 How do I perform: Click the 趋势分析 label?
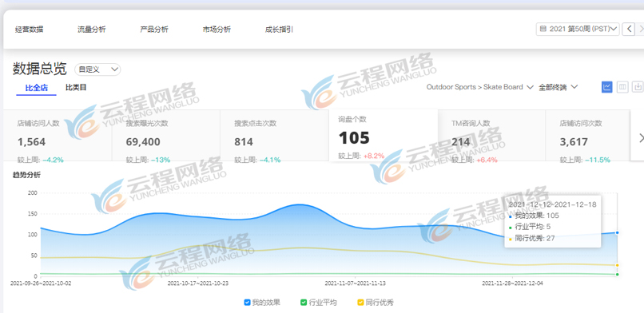[26, 175]
